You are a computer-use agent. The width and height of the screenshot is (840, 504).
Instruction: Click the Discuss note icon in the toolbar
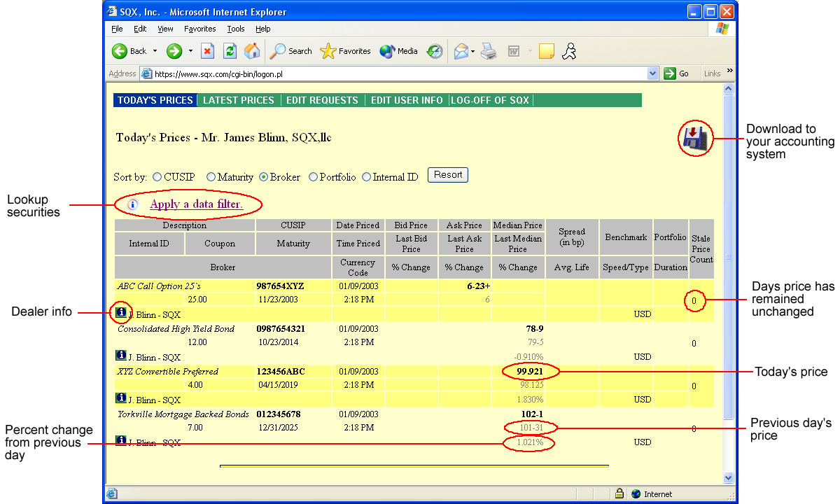(x=546, y=51)
